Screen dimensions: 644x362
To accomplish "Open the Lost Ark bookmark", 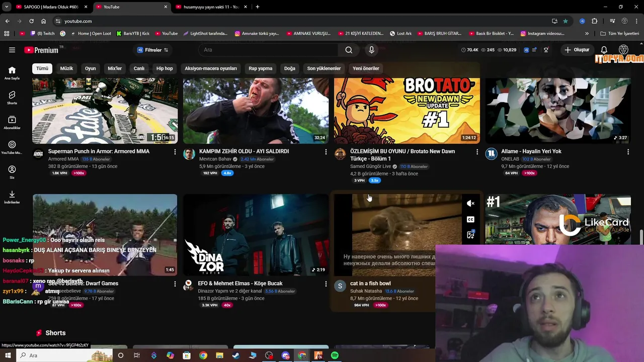I will 400,34.
